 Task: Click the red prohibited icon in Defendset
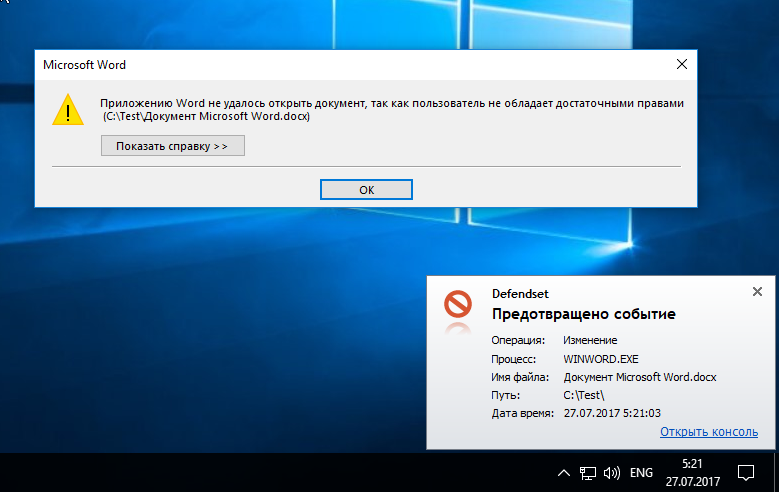(x=458, y=304)
